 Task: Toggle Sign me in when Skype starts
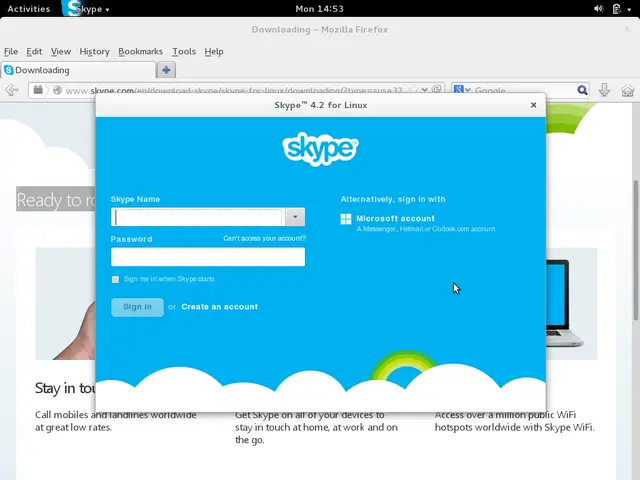pyautogui.click(x=115, y=280)
